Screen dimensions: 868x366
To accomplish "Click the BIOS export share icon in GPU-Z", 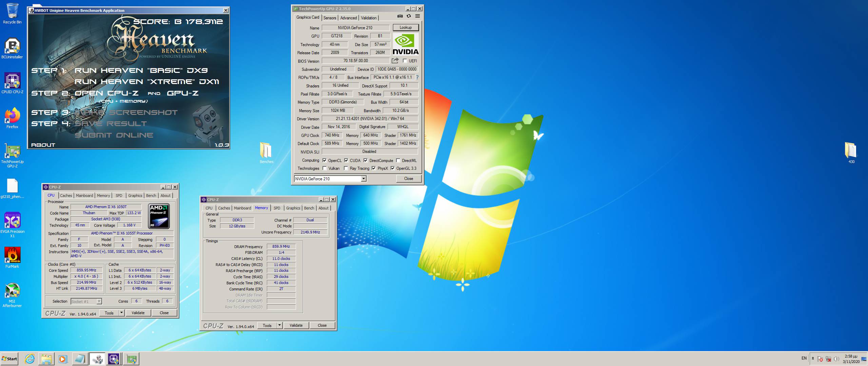I will click(x=395, y=61).
